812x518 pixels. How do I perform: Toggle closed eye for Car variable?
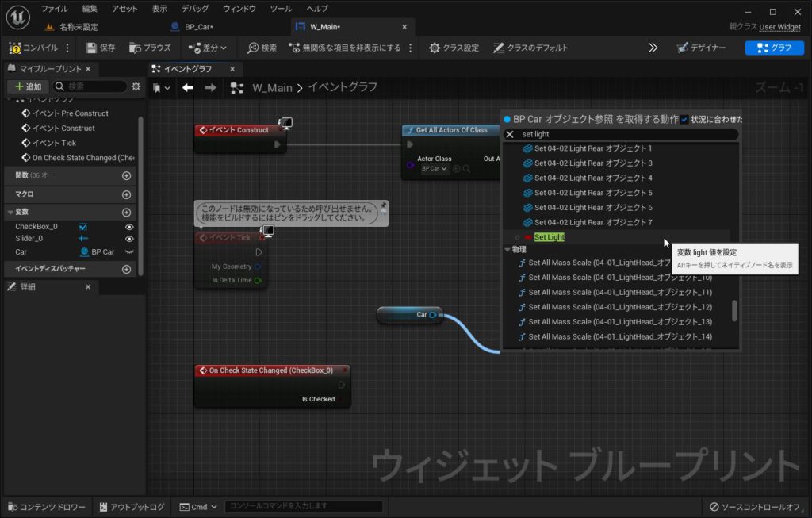(x=129, y=251)
